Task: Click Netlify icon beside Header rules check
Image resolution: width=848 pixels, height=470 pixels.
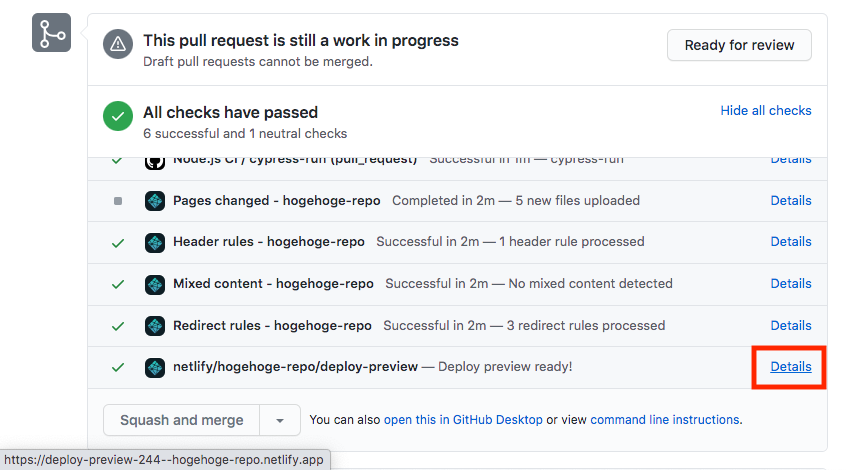Action: click(x=155, y=243)
